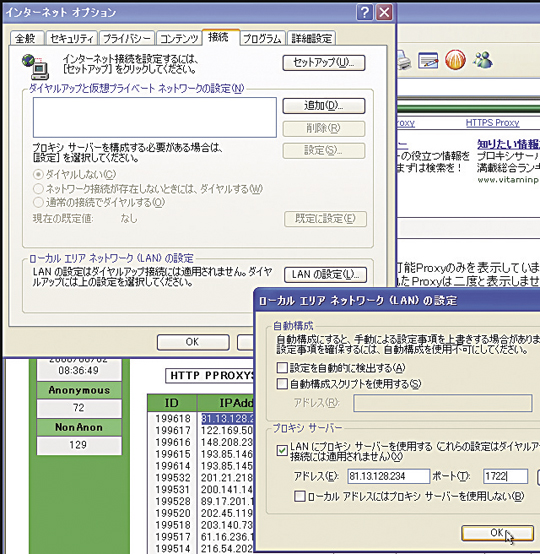Image resolution: width=540 pixels, height=554 pixels.
Task: Click the ID cell 199532
Action: click(173, 478)
